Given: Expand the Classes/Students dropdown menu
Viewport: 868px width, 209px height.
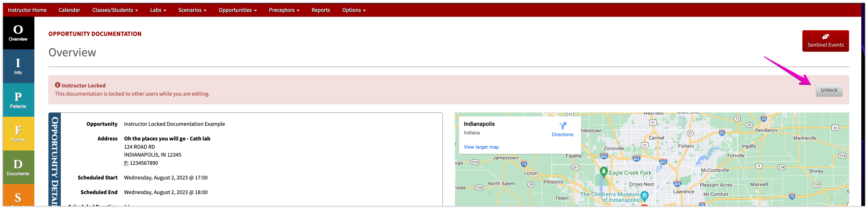Looking at the screenshot, I should coord(115,10).
